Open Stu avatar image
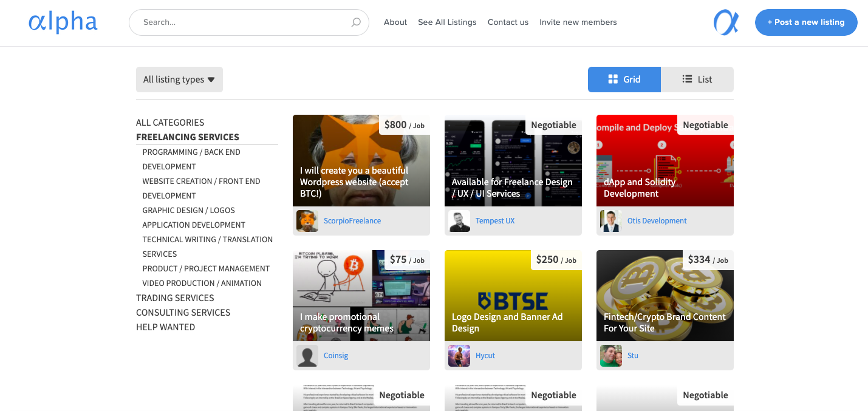The height and width of the screenshot is (411, 868). pos(611,356)
